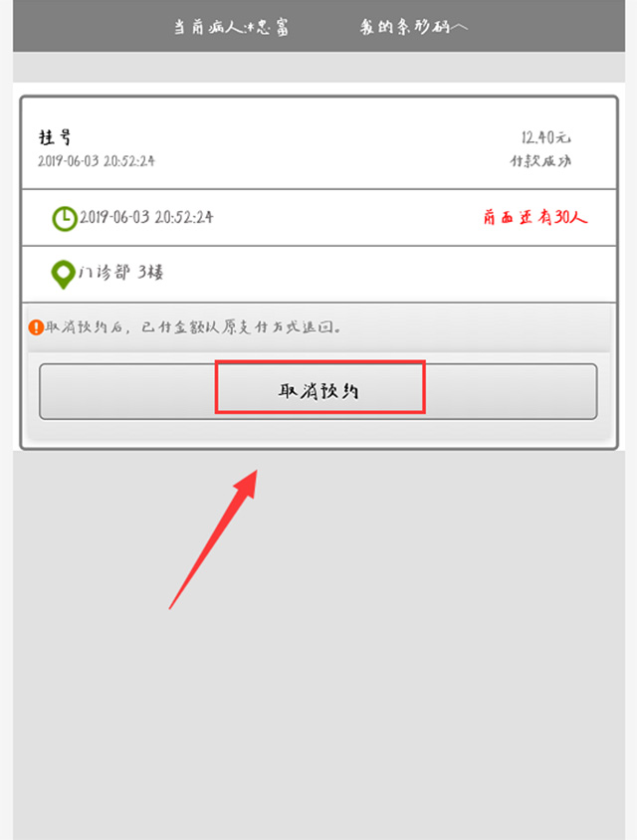Click the 付款成功 payment status label
The width and height of the screenshot is (637, 840).
coord(540,160)
